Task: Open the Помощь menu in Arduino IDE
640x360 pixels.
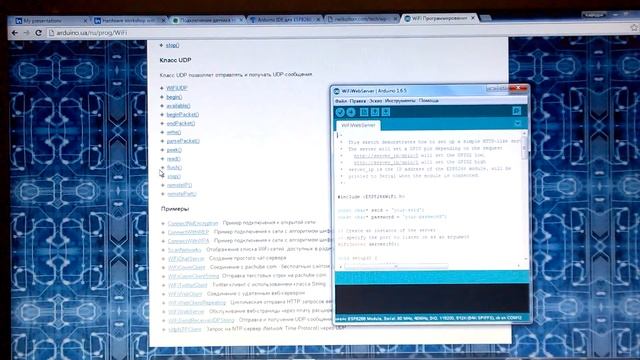Action: point(429,101)
